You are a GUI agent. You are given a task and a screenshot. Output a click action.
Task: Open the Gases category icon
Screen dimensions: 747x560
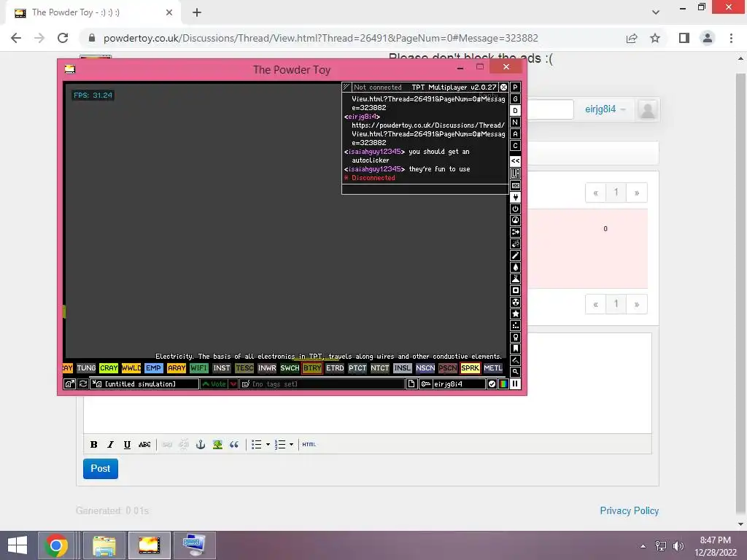[x=515, y=256]
